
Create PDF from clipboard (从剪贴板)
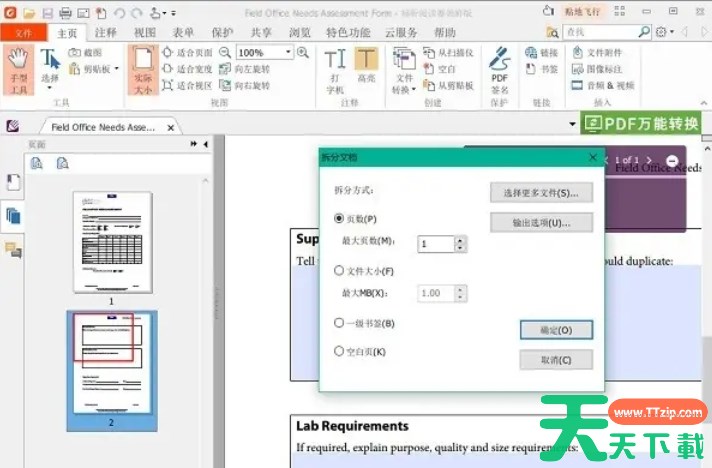click(448, 85)
